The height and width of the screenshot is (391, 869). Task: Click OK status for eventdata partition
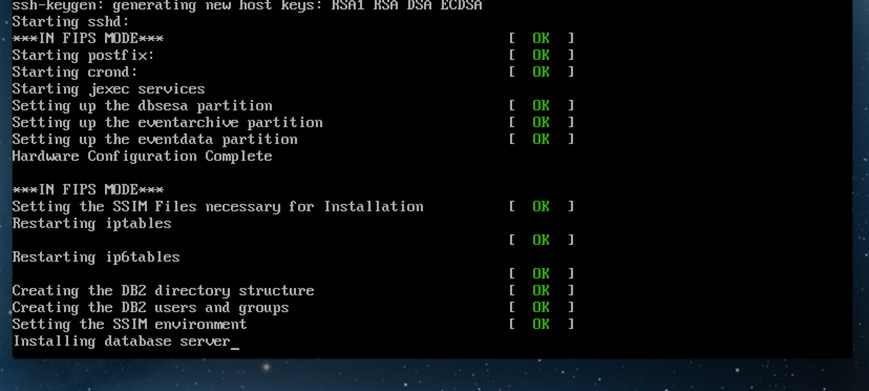pyautogui.click(x=541, y=139)
